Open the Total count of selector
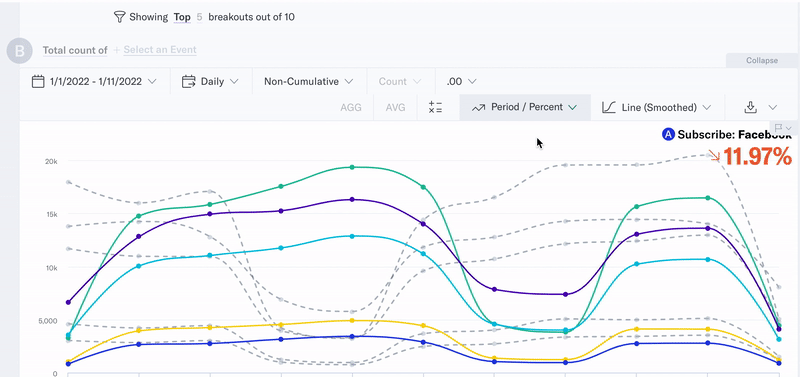800x377 pixels. pyautogui.click(x=75, y=50)
